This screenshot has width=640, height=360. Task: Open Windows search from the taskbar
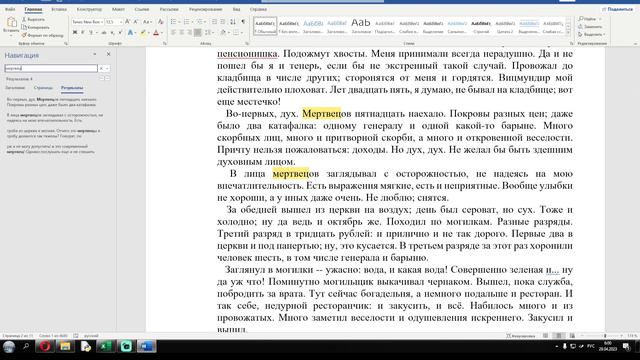(x=26, y=347)
